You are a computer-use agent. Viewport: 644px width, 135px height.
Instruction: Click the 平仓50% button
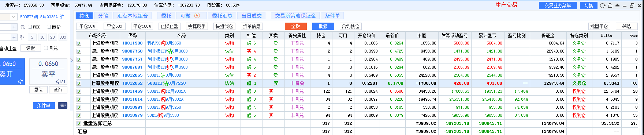(x=115, y=26)
